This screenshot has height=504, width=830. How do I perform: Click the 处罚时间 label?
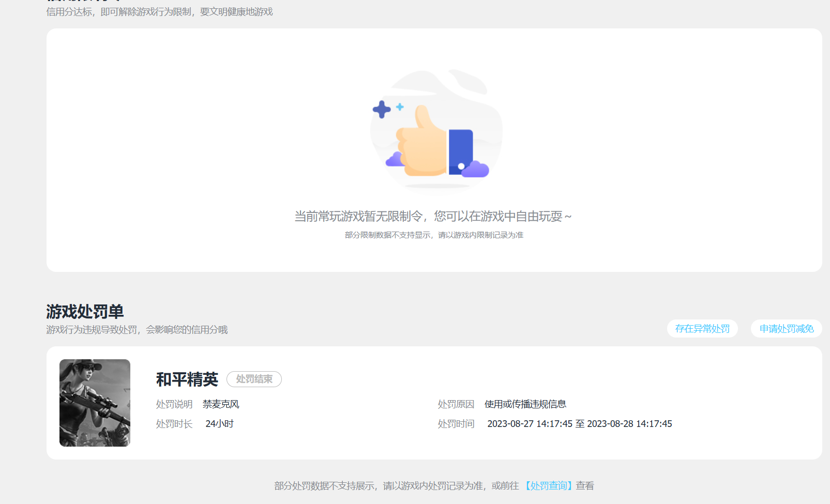pyautogui.click(x=456, y=424)
